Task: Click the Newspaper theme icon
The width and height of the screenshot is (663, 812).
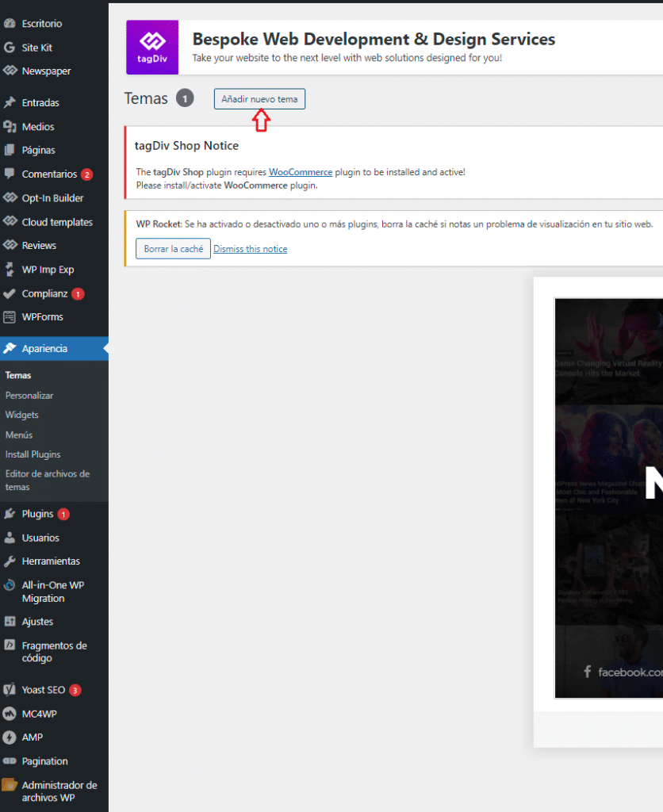Action: 10,71
